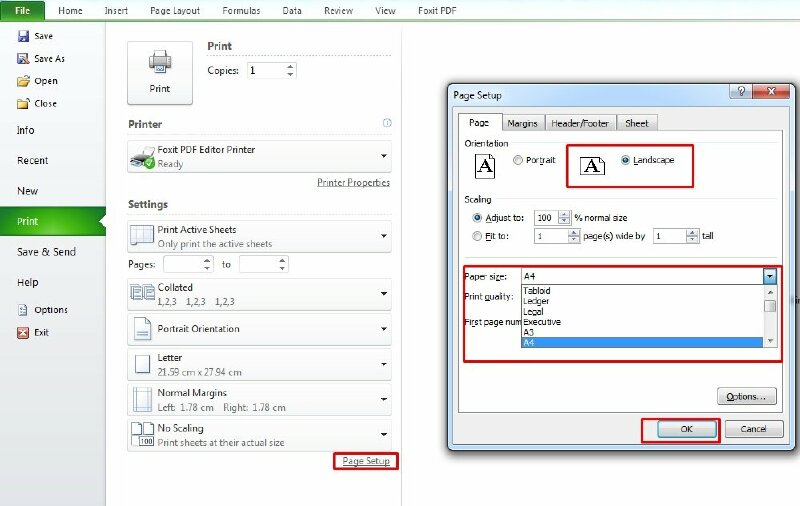Click the Collated pages icon

(x=142, y=293)
